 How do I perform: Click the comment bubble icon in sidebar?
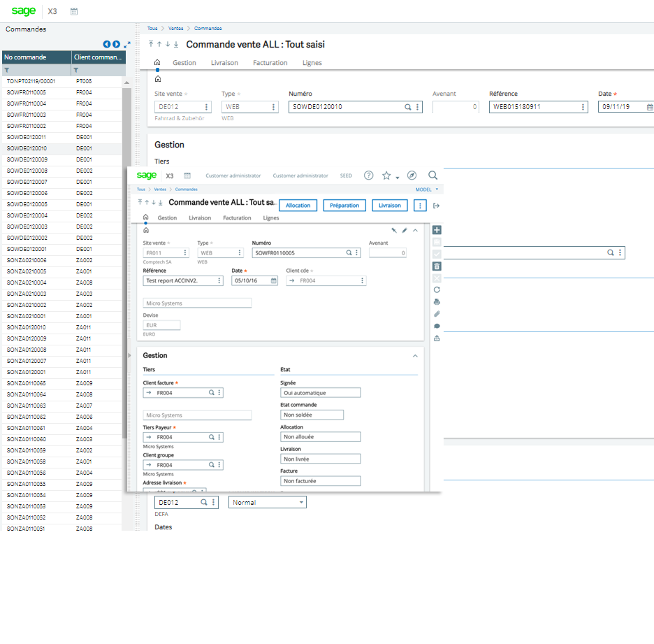pos(437,326)
